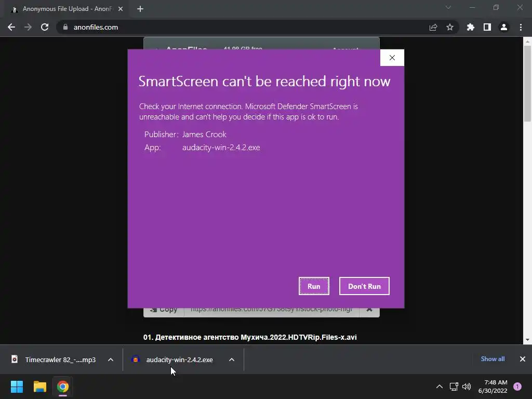Open volume control in the tray
The width and height of the screenshot is (532, 399).
(467, 387)
